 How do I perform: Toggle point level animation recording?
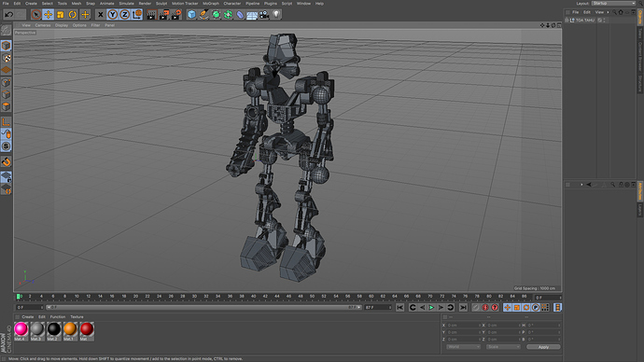point(545,307)
